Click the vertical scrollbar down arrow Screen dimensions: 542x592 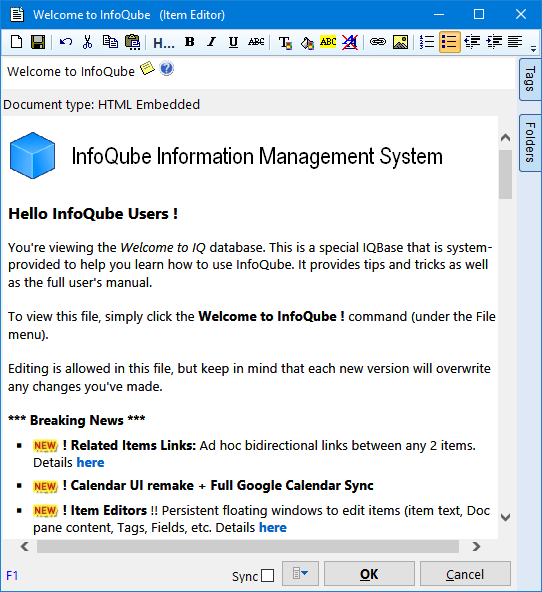pyautogui.click(x=505, y=517)
